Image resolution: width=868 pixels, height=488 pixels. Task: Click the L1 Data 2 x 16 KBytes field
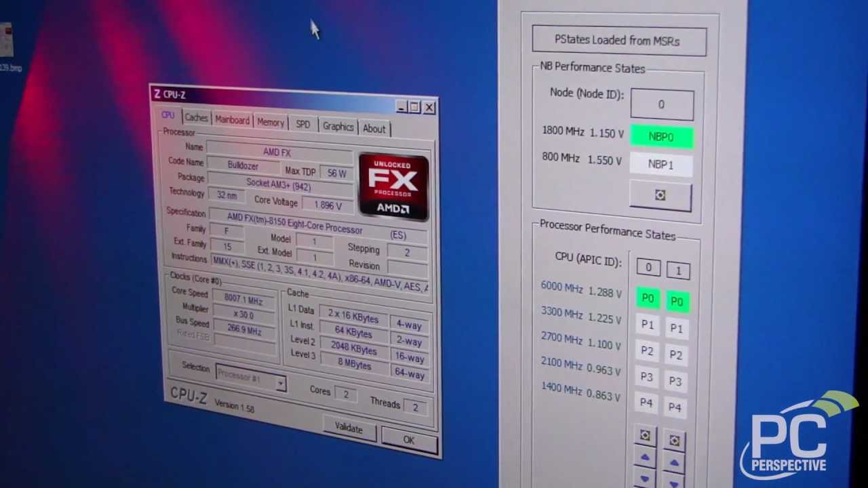[353, 317]
